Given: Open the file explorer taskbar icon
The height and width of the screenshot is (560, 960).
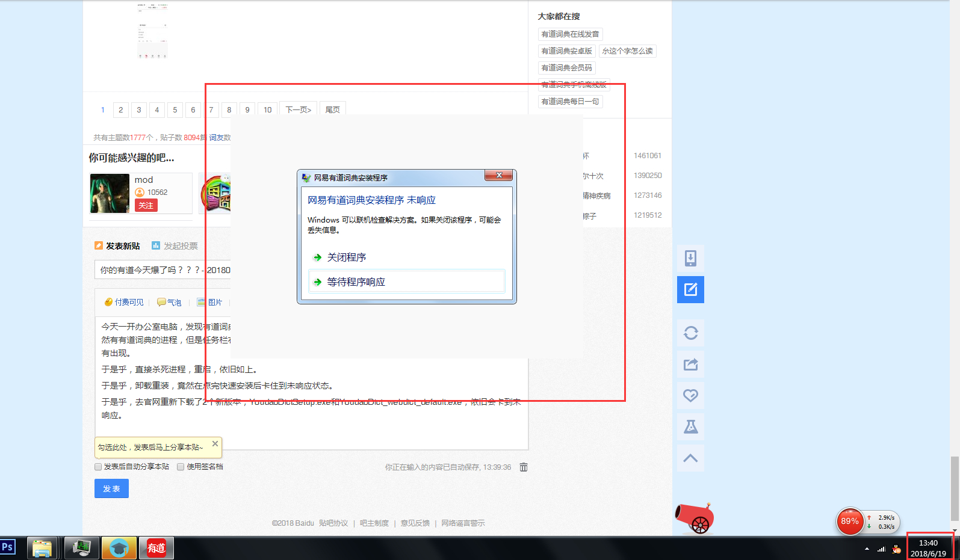Looking at the screenshot, I should tap(42, 548).
